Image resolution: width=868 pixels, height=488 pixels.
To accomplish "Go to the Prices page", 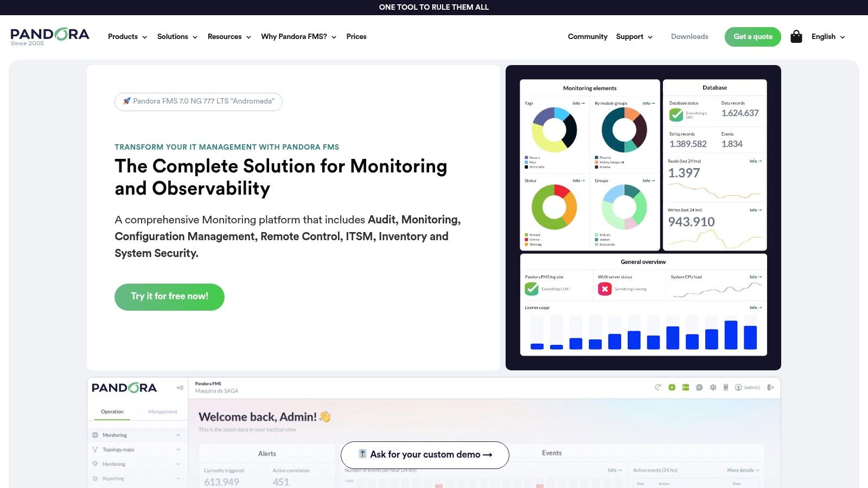I will coord(356,37).
